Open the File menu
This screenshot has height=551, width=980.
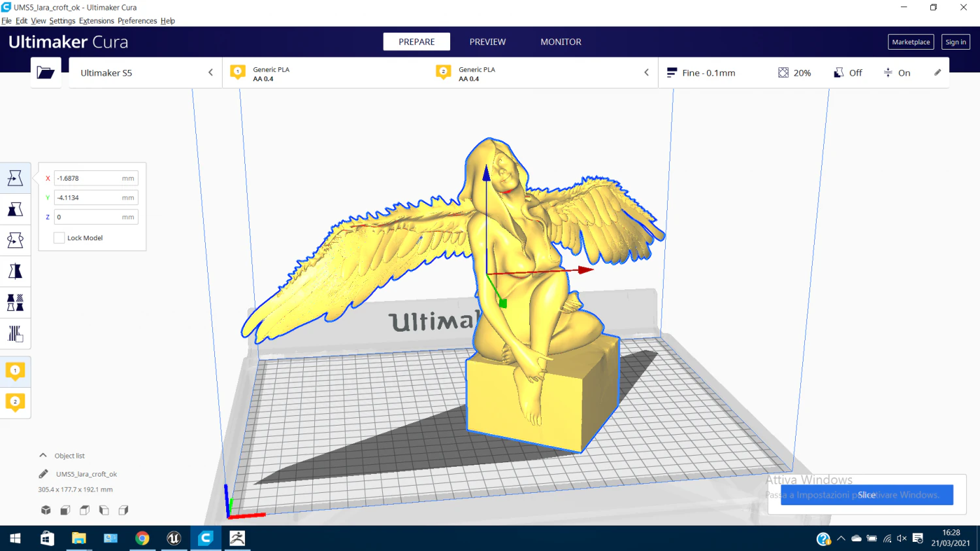click(7, 21)
